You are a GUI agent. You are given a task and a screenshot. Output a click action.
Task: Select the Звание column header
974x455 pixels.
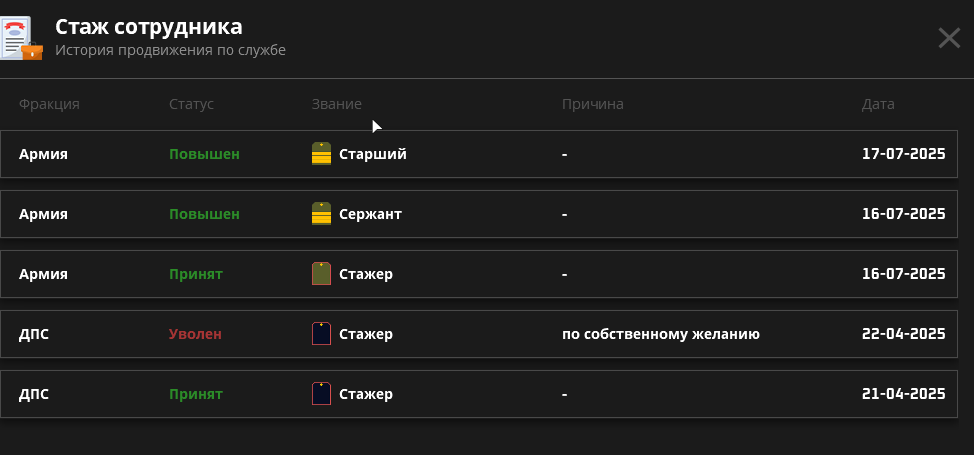point(337,104)
